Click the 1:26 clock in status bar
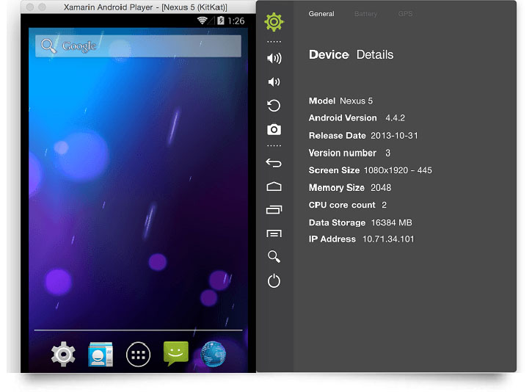 click(x=236, y=21)
